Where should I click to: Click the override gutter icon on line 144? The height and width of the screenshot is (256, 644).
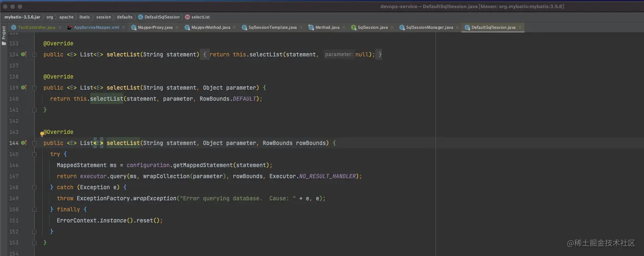click(24, 143)
